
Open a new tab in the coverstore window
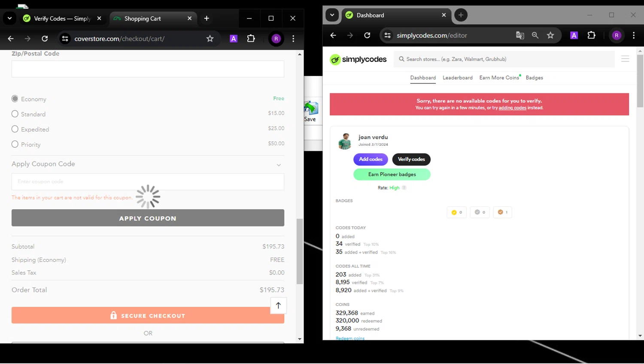207,18
